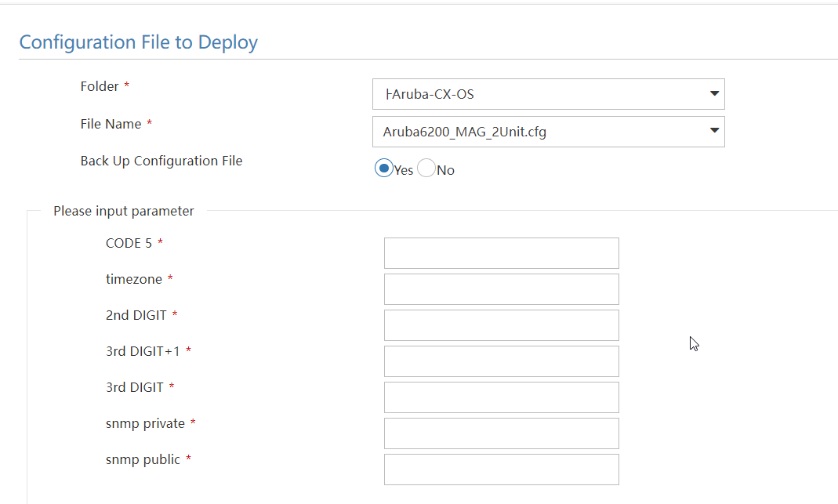This screenshot has height=504, width=838.
Task: Click the 3rd DIGIT+1 input field
Action: pyautogui.click(x=501, y=361)
